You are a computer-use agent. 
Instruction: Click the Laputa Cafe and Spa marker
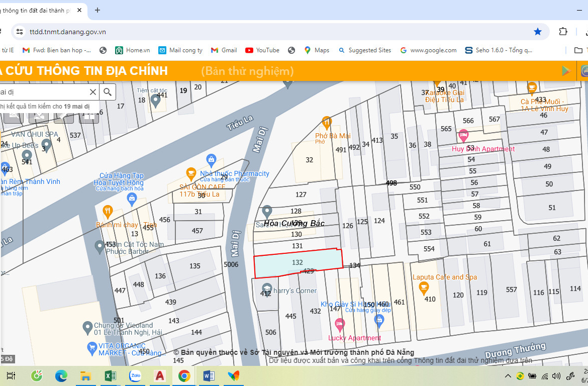pos(424,287)
